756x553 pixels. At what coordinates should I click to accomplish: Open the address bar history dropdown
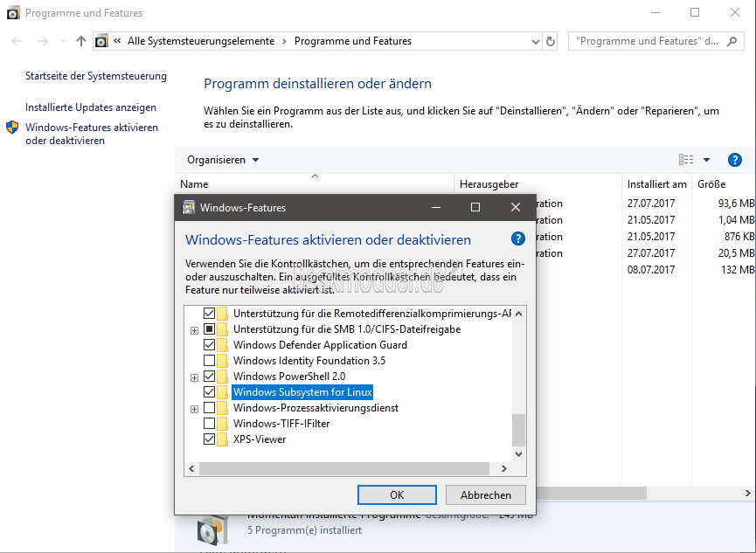point(535,42)
